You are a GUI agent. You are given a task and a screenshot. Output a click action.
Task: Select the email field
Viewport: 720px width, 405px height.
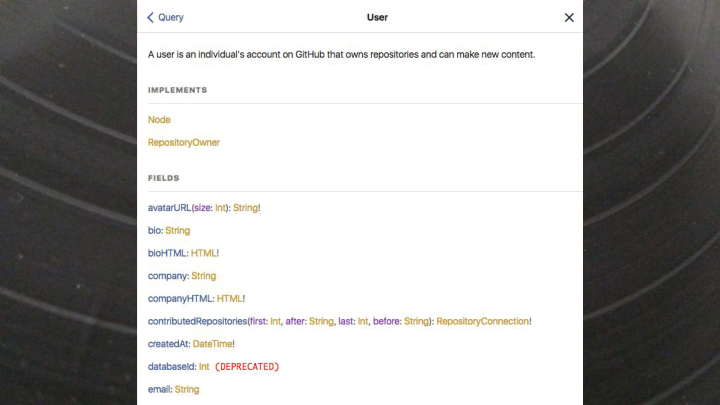pyautogui.click(x=159, y=390)
